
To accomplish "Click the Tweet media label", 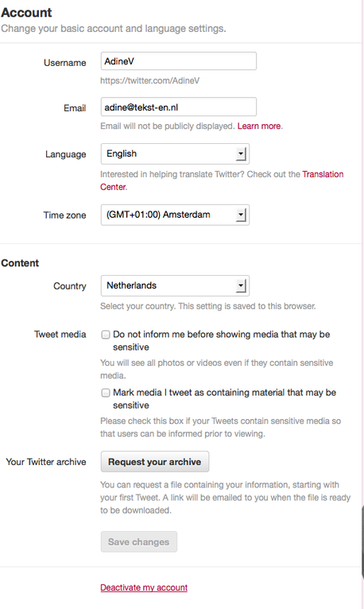I will [60, 335].
